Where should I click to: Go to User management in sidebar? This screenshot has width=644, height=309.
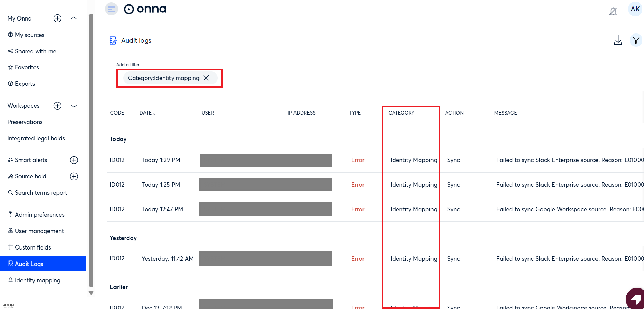coord(39,231)
